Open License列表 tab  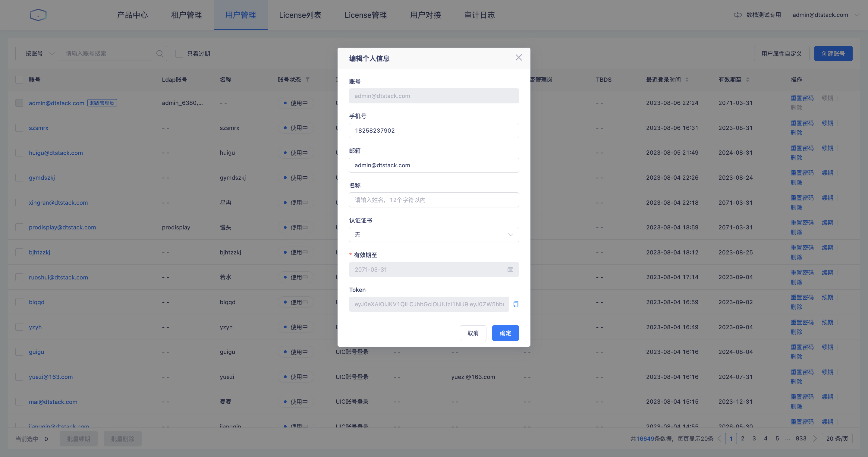coord(300,15)
